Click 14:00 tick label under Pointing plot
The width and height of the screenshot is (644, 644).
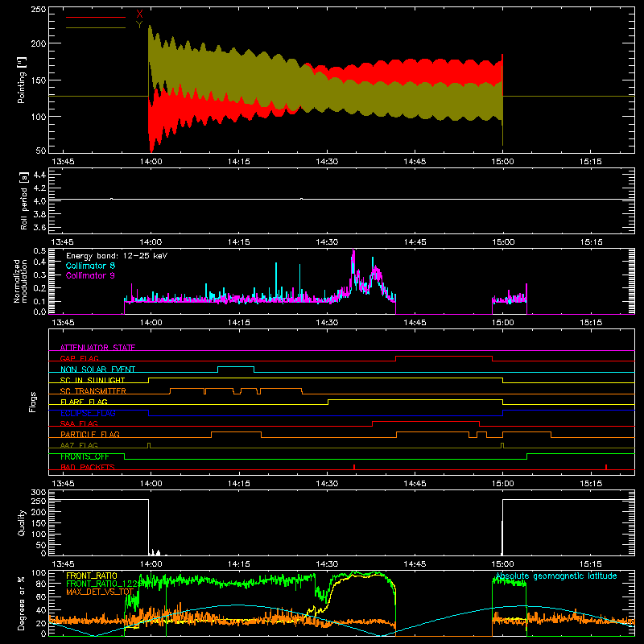click(151, 162)
